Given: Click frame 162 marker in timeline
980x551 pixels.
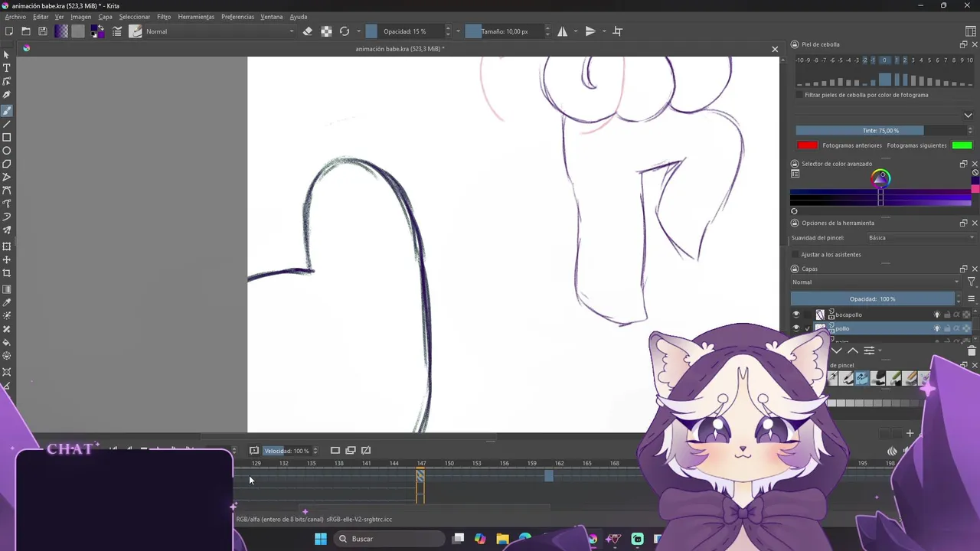Looking at the screenshot, I should point(559,463).
